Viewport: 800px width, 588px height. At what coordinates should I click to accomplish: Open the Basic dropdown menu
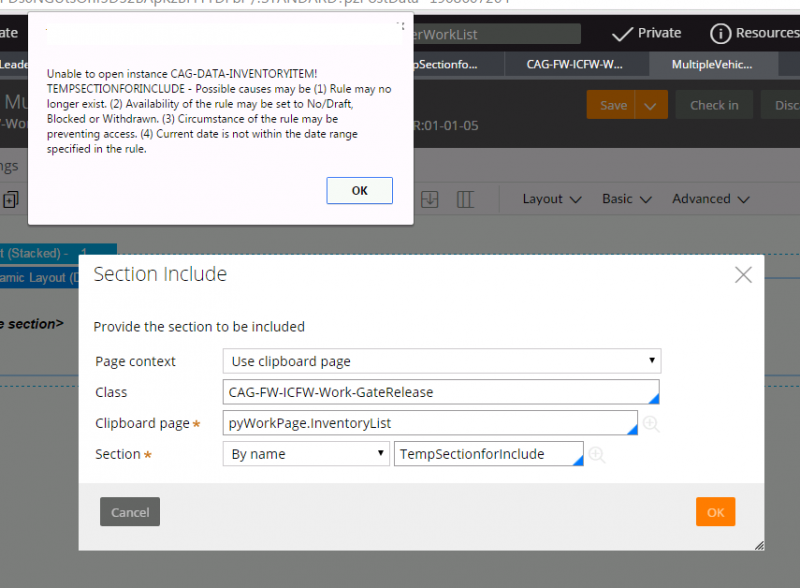pos(627,199)
